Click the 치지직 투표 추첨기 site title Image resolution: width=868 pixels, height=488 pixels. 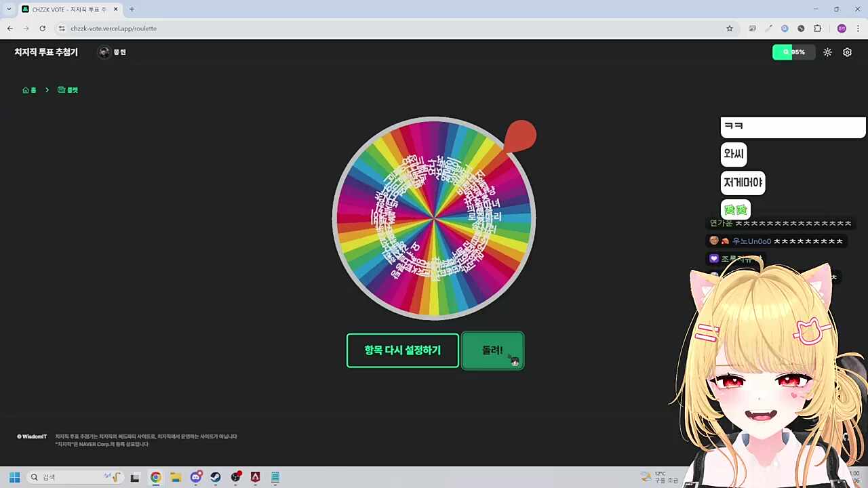point(46,52)
